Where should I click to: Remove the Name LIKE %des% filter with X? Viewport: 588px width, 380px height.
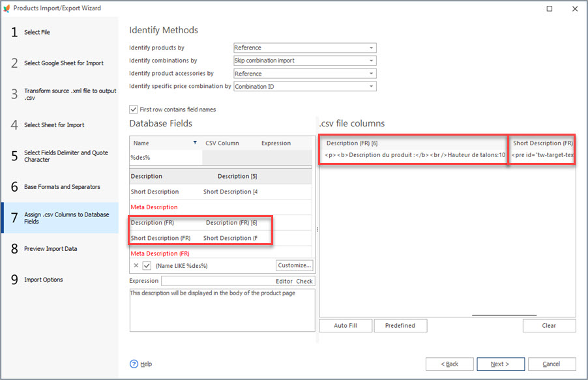pos(136,265)
